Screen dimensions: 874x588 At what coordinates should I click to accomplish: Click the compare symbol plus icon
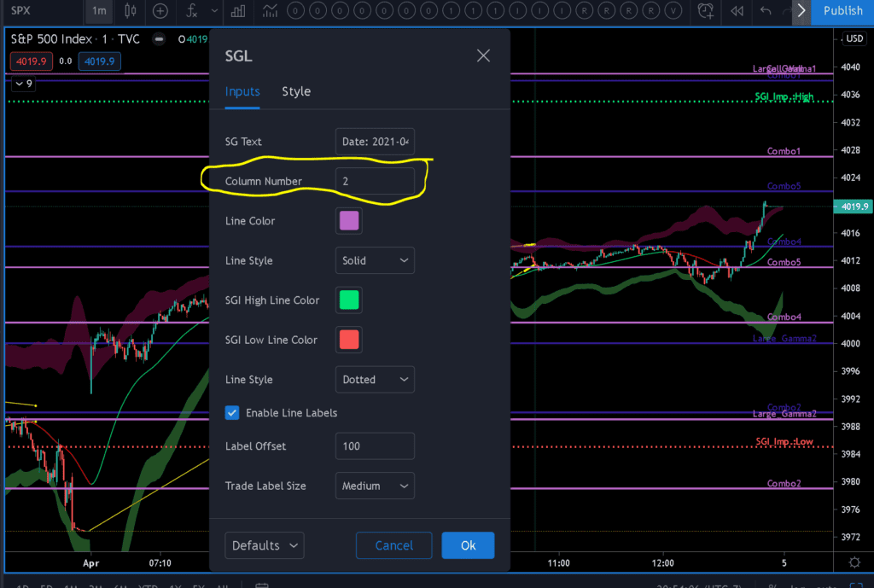pos(160,11)
